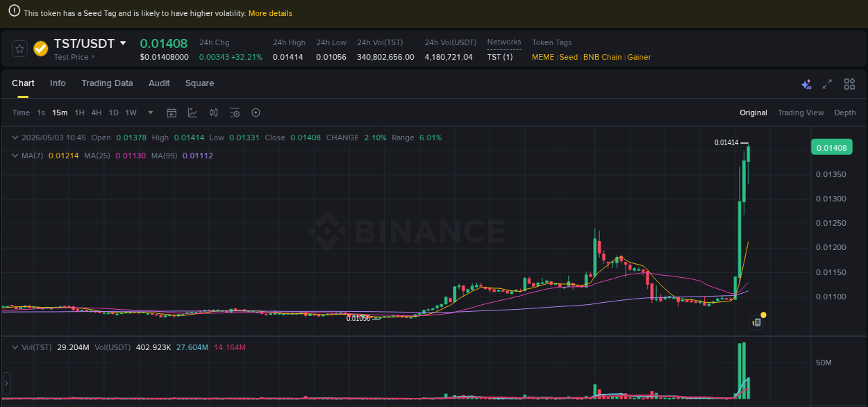Click the MEME token tag
The image size is (868, 407).
tap(543, 57)
